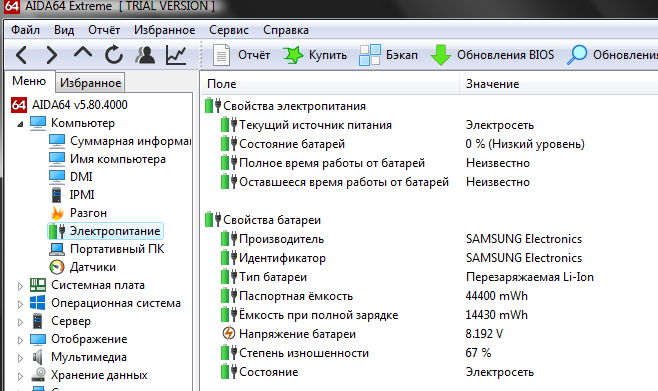The width and height of the screenshot is (658, 391).
Task: Open the user profile silhouette icon
Action: (145, 55)
